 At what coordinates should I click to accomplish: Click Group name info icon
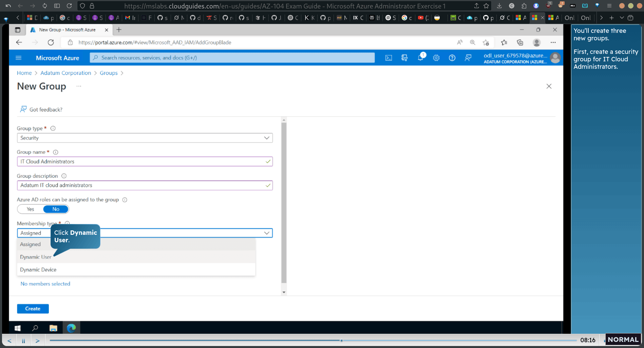click(x=56, y=152)
